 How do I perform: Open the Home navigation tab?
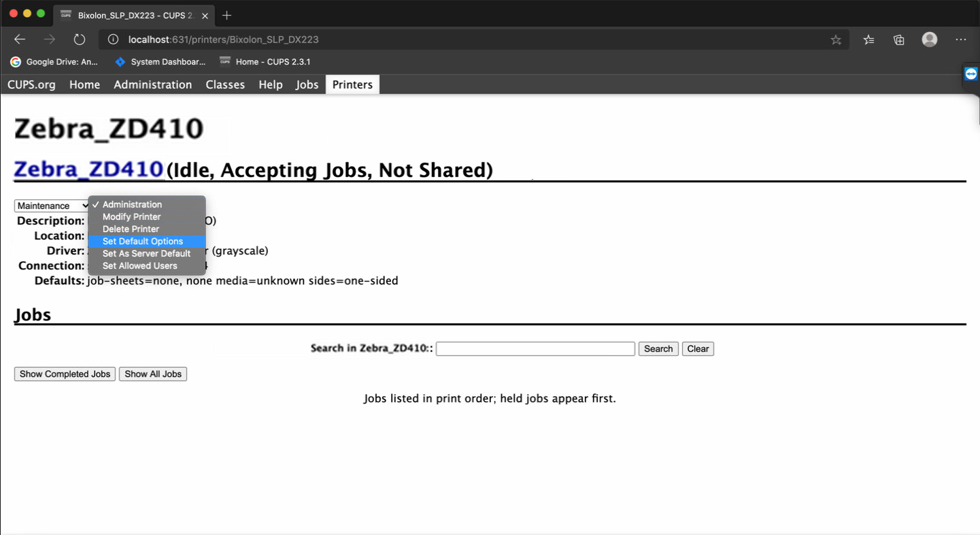(84, 84)
